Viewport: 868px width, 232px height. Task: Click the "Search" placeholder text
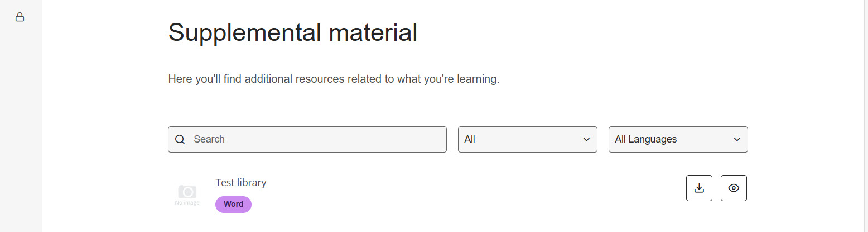pos(209,140)
